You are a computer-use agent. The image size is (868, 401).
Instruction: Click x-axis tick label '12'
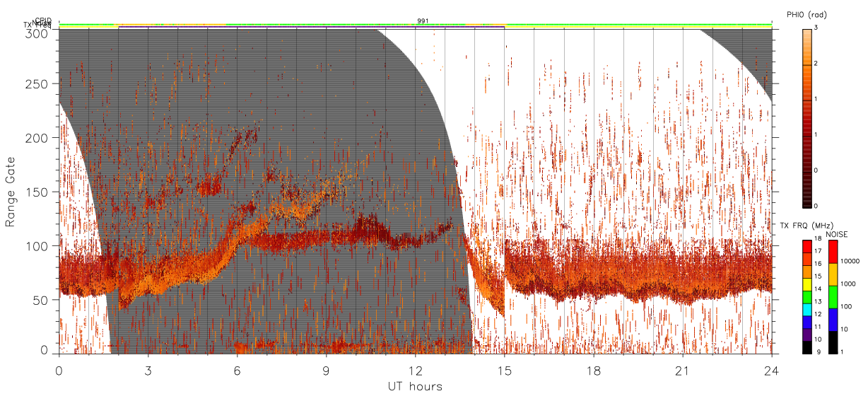coord(415,371)
